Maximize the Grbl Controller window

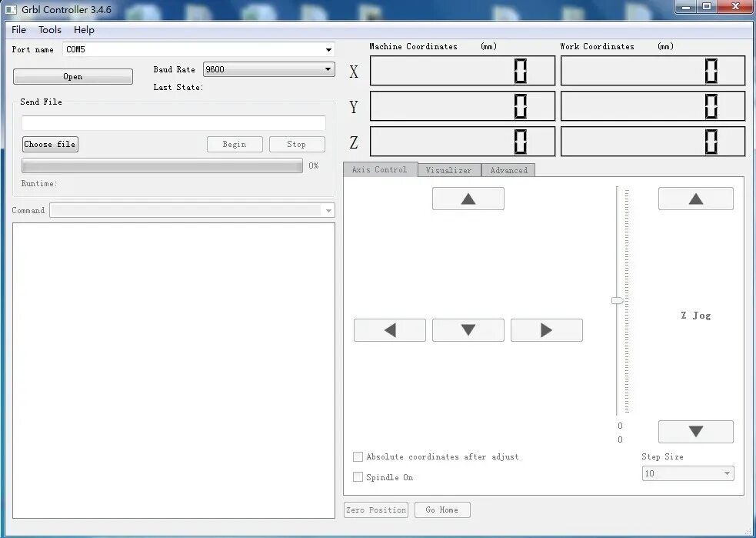tap(707, 7)
